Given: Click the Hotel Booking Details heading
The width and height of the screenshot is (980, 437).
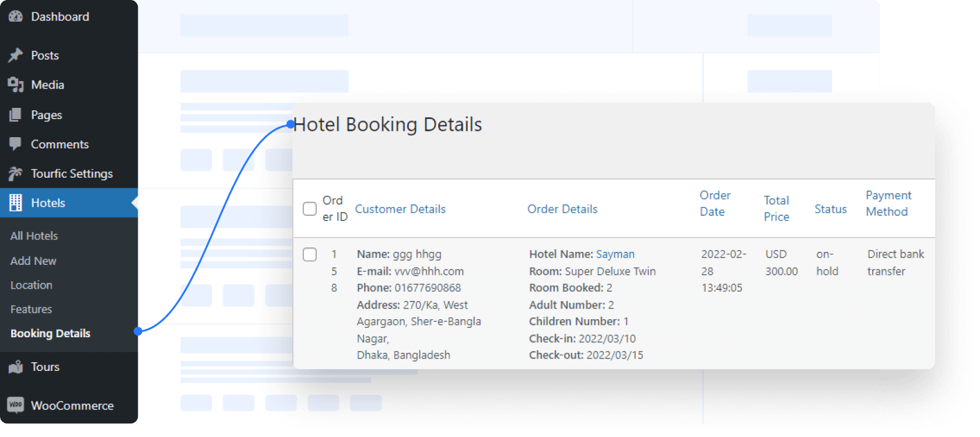Looking at the screenshot, I should click(388, 125).
